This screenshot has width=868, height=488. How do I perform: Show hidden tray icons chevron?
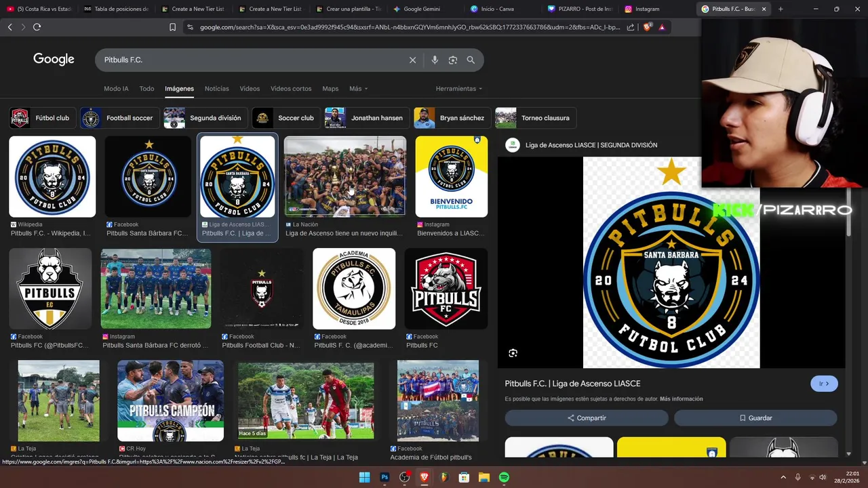(x=783, y=477)
